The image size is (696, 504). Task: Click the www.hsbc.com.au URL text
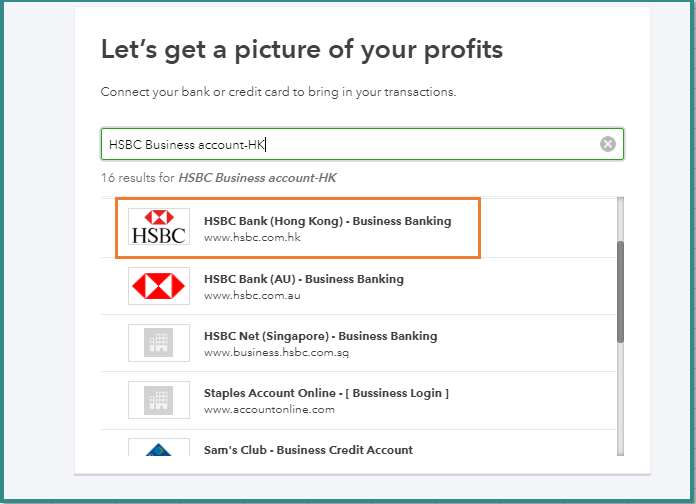click(252, 296)
